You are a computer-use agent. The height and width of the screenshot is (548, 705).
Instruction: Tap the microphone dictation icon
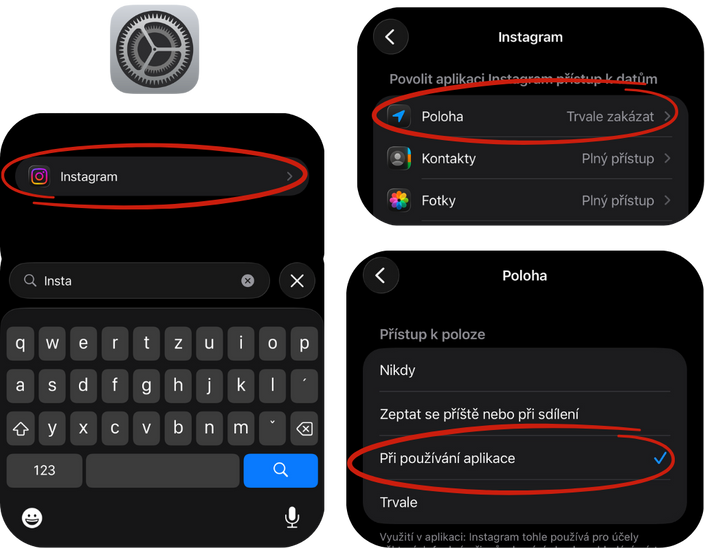[292, 517]
